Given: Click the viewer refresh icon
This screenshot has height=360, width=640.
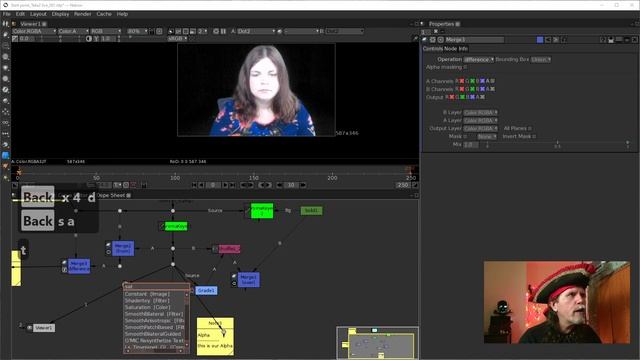Looking at the screenshot, I should (x=216, y=31).
